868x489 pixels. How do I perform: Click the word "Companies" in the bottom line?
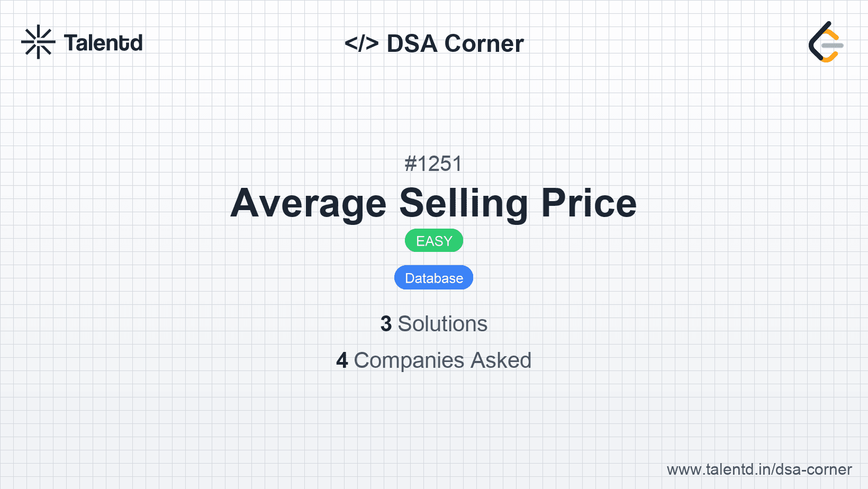point(409,360)
